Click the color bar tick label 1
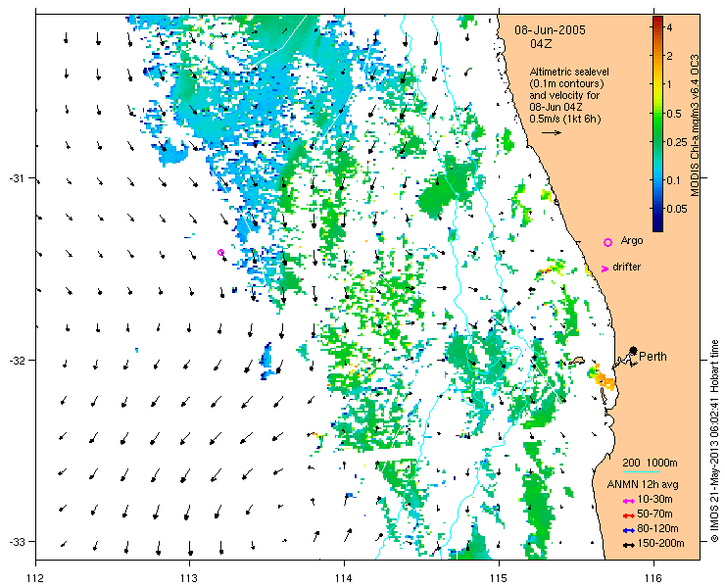Viewport: 725px width, 588px height. tap(669, 84)
